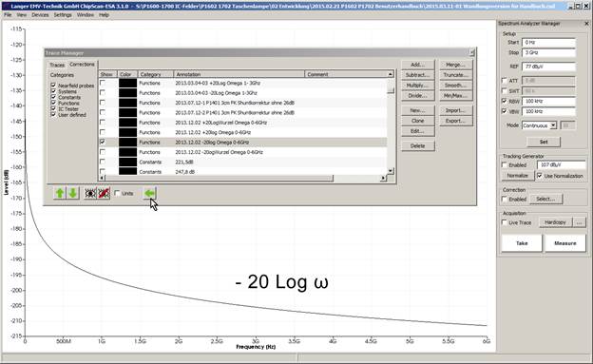Image resolution: width=593 pixels, height=364 pixels.
Task: Click the Measure button
Action: pyautogui.click(x=565, y=243)
